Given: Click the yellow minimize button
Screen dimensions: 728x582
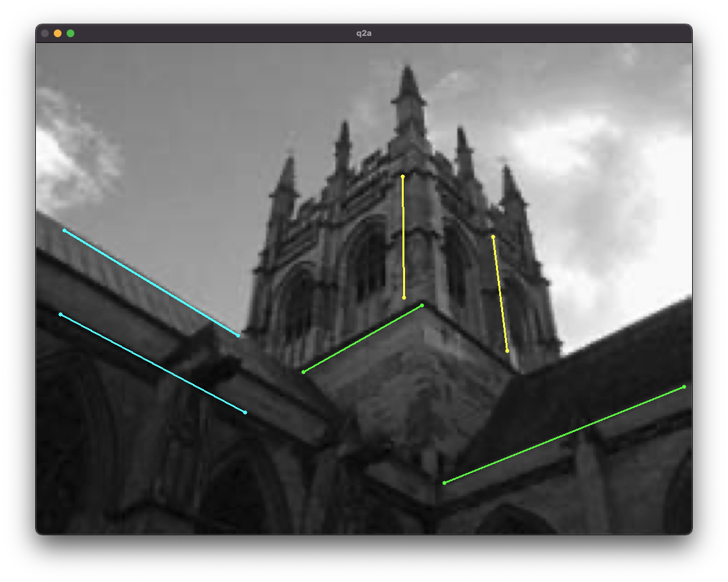Looking at the screenshot, I should point(58,33).
